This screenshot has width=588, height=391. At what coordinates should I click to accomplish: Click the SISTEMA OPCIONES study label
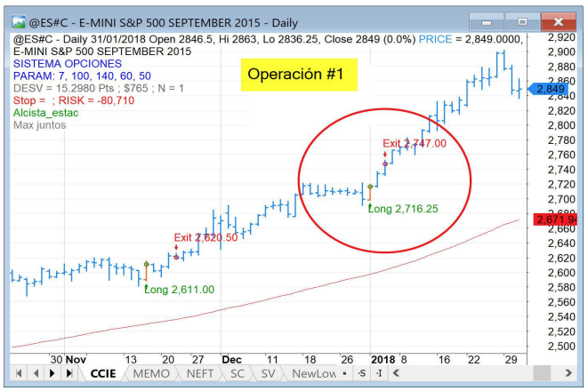point(67,64)
